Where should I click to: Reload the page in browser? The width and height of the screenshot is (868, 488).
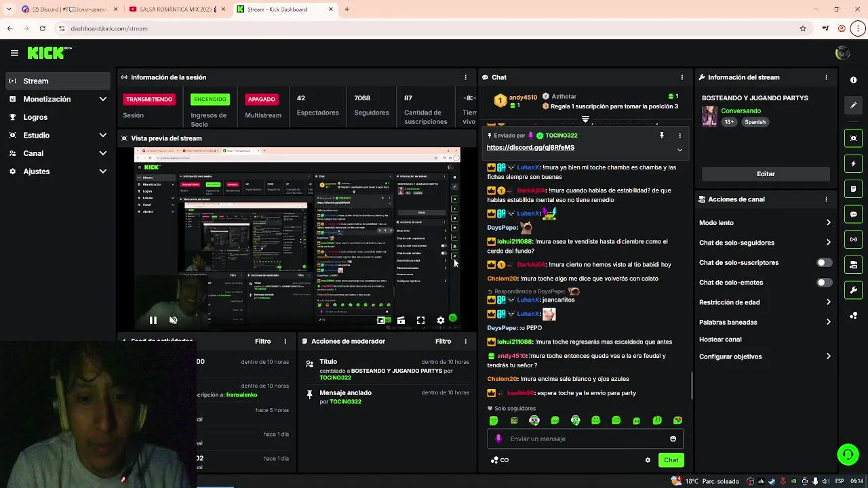coord(42,28)
